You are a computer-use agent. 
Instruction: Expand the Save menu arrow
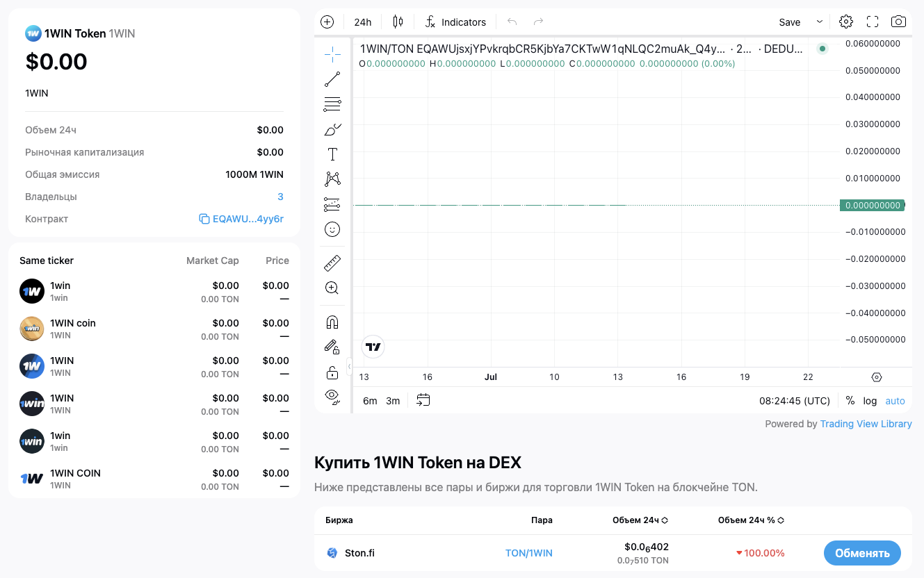click(820, 22)
